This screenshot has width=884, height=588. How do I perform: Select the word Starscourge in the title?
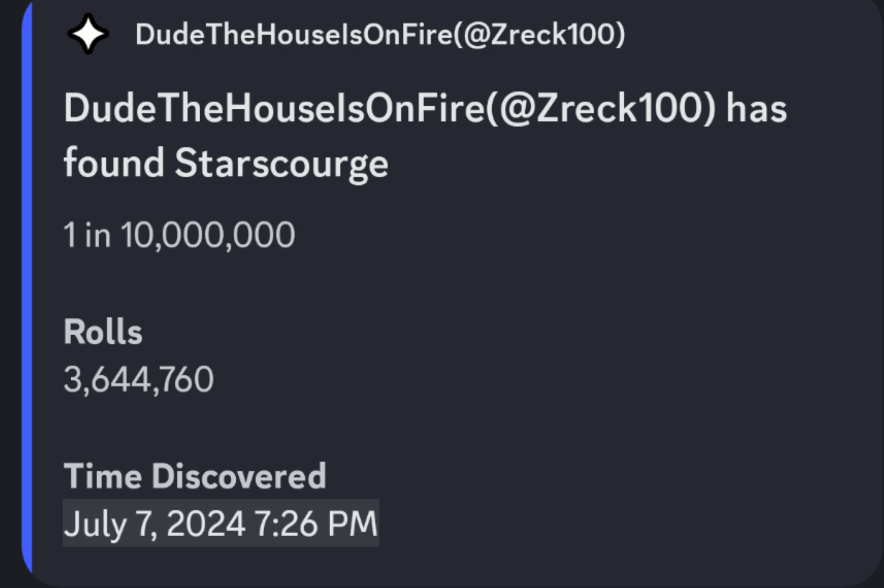tap(281, 164)
